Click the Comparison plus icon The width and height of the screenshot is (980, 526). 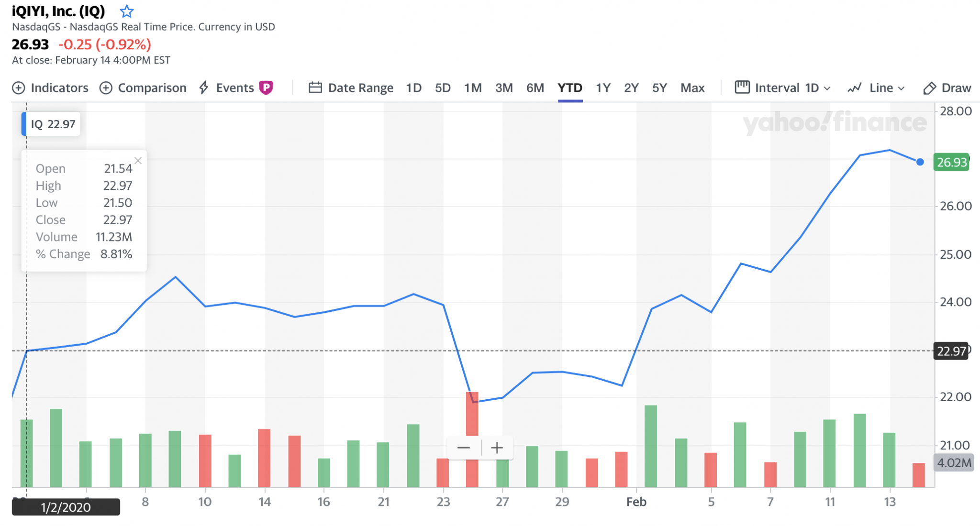coord(106,88)
